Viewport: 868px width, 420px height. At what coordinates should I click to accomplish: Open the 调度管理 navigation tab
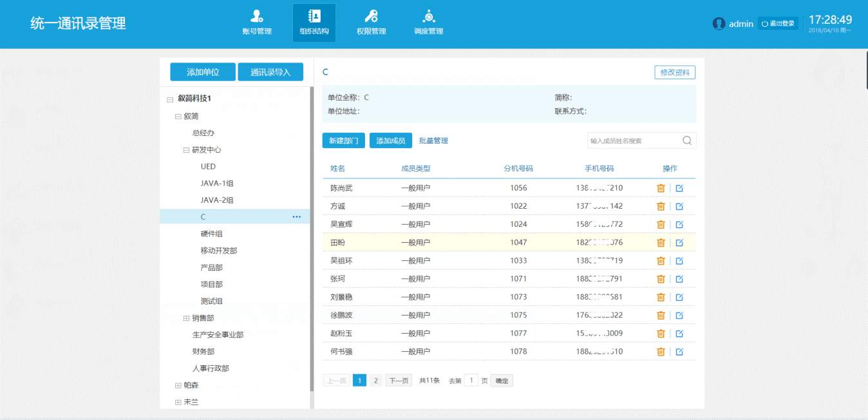point(428,23)
